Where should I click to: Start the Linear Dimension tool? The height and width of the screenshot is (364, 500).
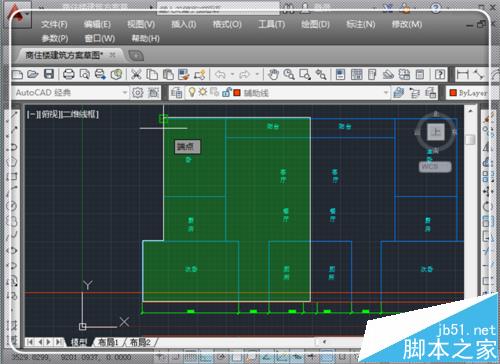463,74
